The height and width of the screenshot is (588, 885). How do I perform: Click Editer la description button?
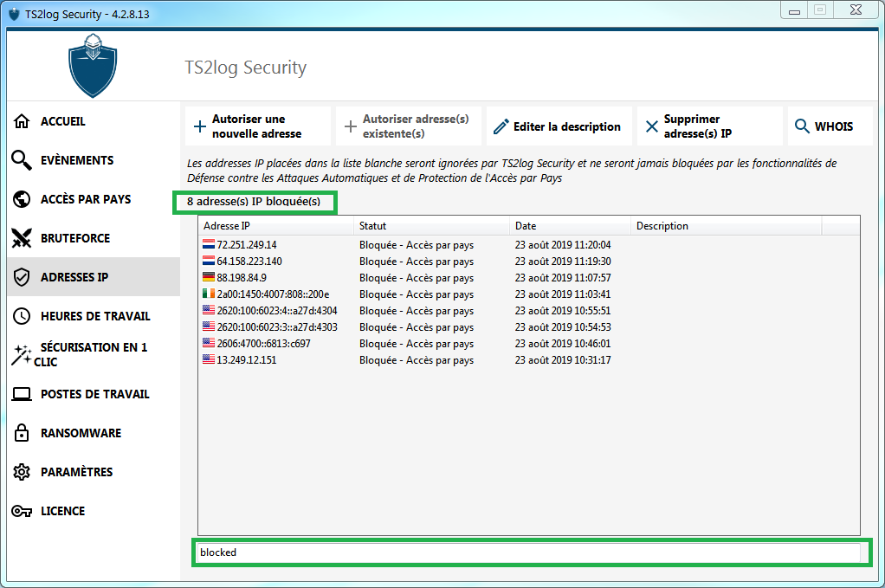[559, 126]
